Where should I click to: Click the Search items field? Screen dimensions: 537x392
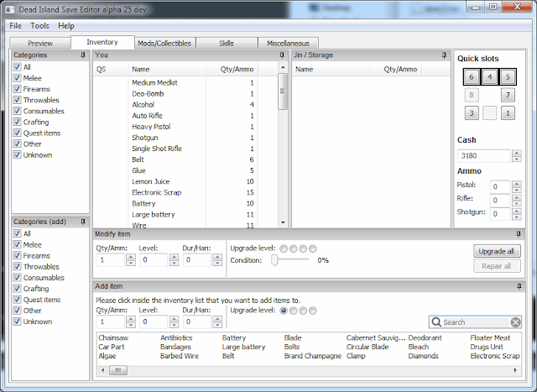(x=474, y=322)
